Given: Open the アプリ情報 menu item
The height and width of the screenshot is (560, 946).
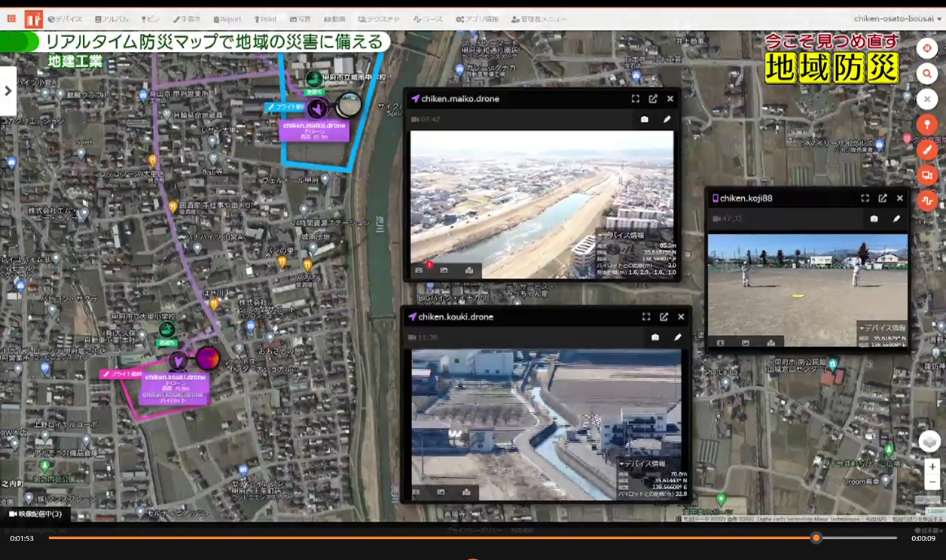Looking at the screenshot, I should 478,19.
